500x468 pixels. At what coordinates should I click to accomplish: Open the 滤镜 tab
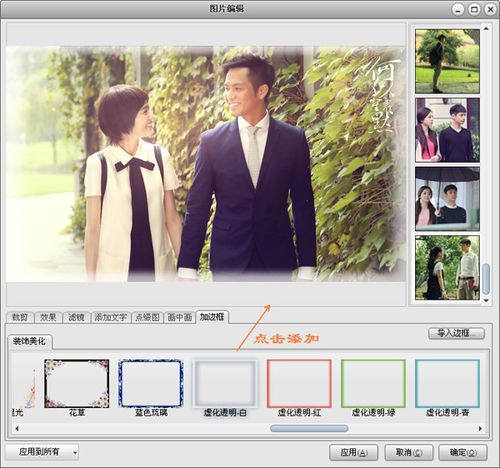pos(76,317)
